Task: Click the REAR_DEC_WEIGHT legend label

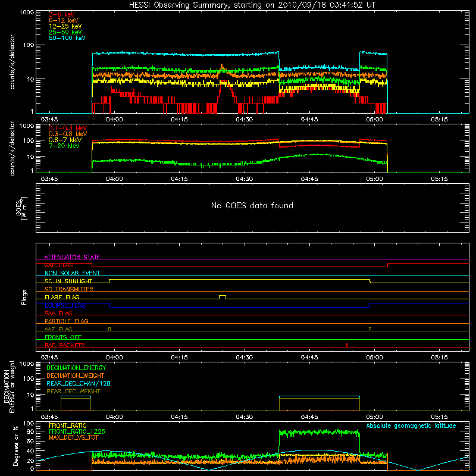Action: tap(73, 392)
